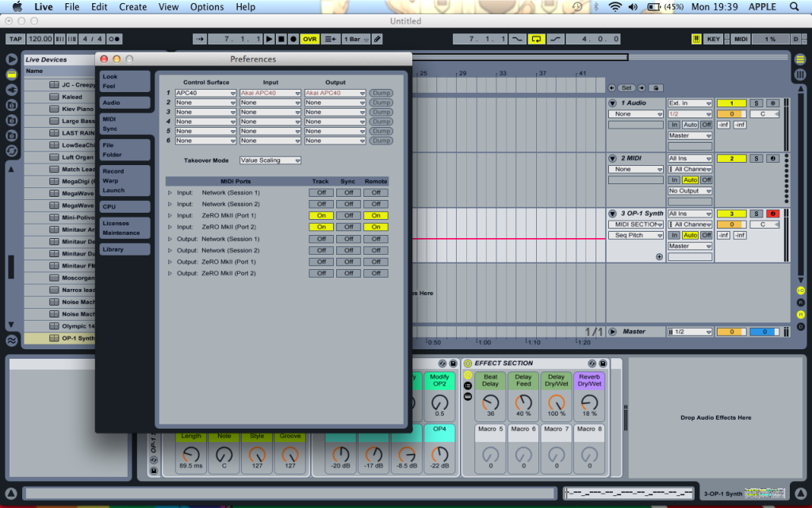Toggle Sync for Input Network Session 1

point(349,193)
